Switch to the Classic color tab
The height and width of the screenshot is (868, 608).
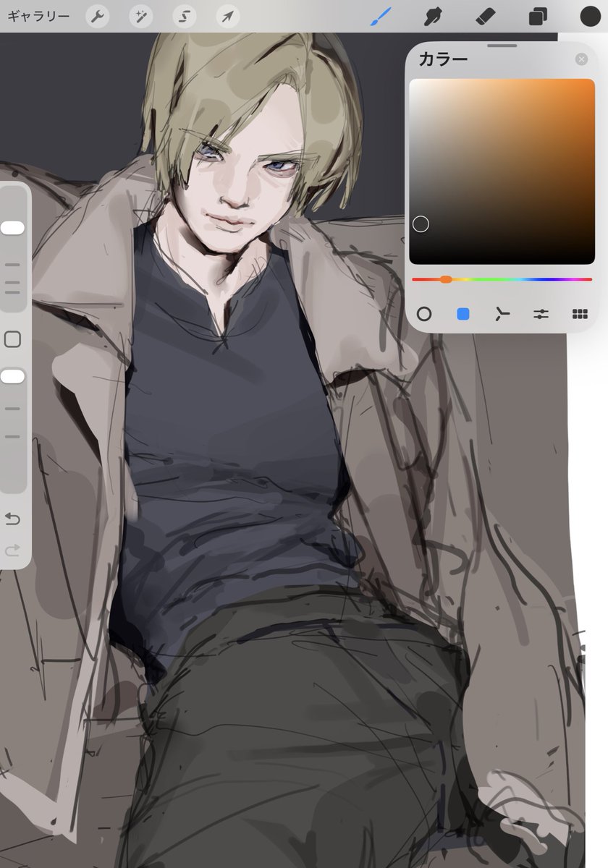point(463,314)
